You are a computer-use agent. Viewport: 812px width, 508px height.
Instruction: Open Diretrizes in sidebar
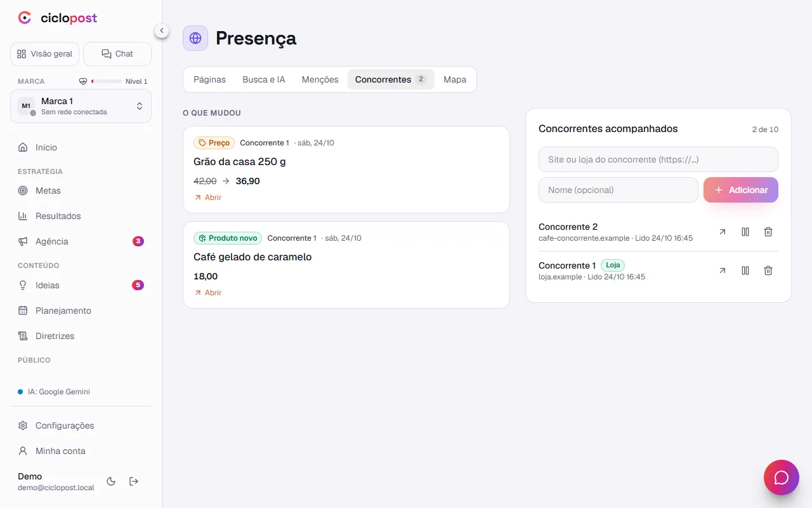(81, 336)
